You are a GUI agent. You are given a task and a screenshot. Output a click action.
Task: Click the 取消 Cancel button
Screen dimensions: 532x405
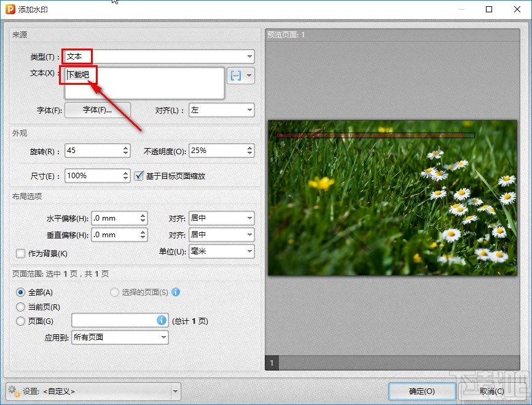pos(491,391)
